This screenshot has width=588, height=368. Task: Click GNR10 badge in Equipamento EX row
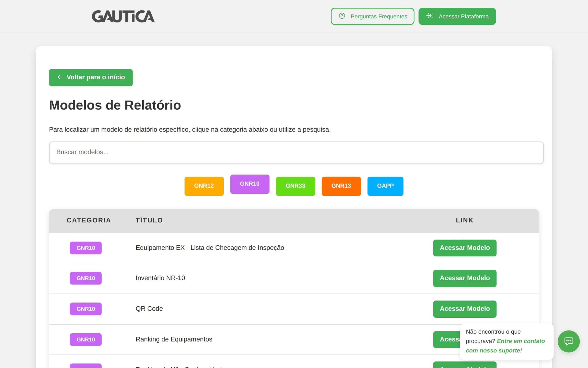tap(85, 248)
